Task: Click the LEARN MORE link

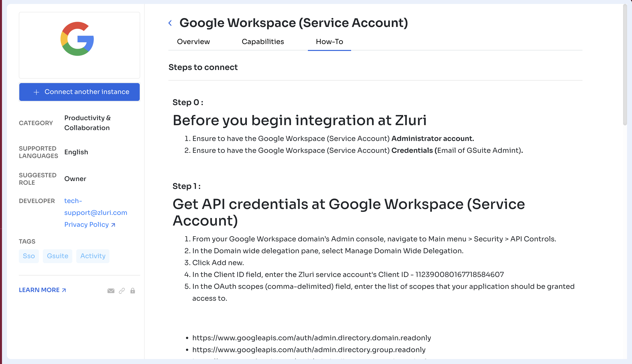Action: (x=39, y=290)
